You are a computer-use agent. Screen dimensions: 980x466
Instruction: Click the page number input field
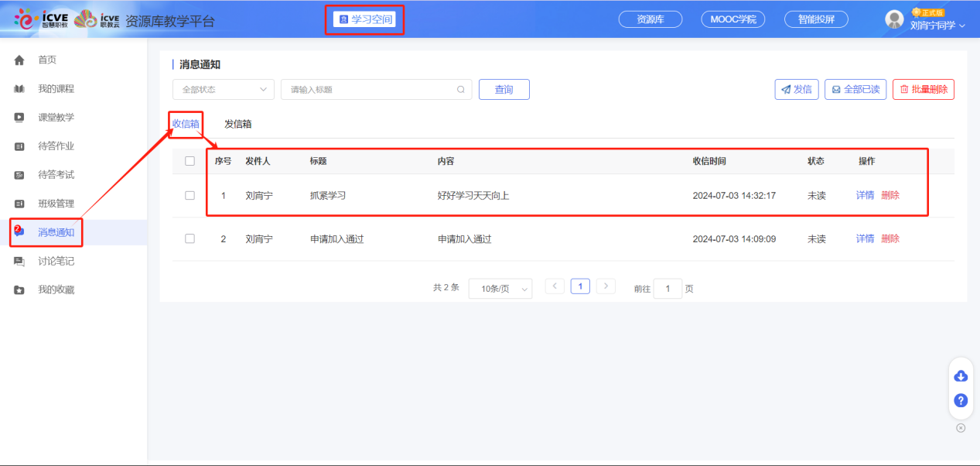668,288
